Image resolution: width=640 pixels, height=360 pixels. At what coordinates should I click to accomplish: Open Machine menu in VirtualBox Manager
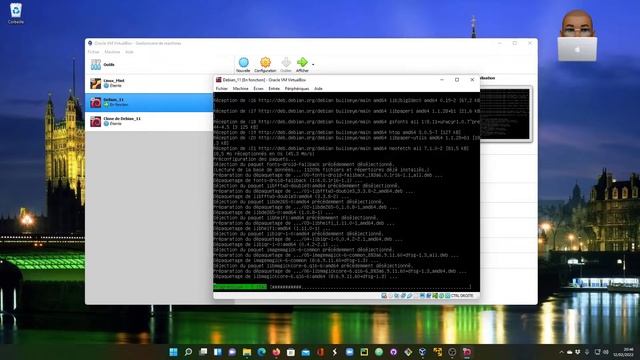point(112,52)
